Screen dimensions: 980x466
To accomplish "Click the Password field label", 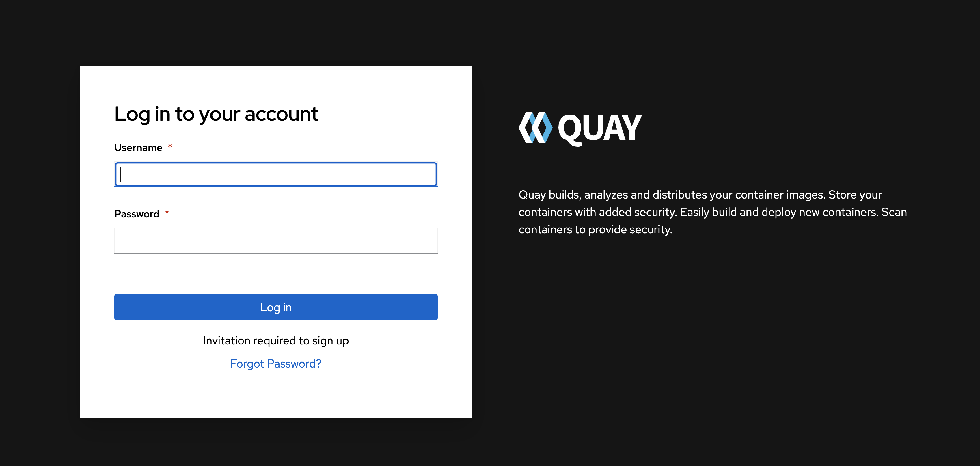I will point(137,214).
